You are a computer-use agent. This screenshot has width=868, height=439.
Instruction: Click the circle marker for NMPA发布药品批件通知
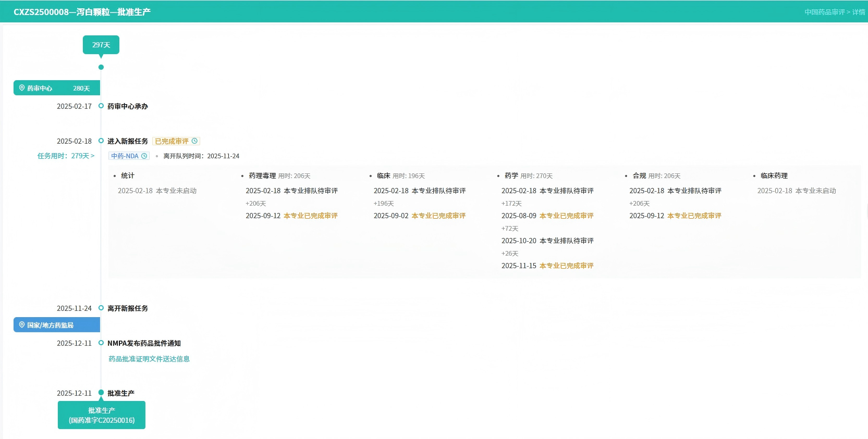(101, 343)
